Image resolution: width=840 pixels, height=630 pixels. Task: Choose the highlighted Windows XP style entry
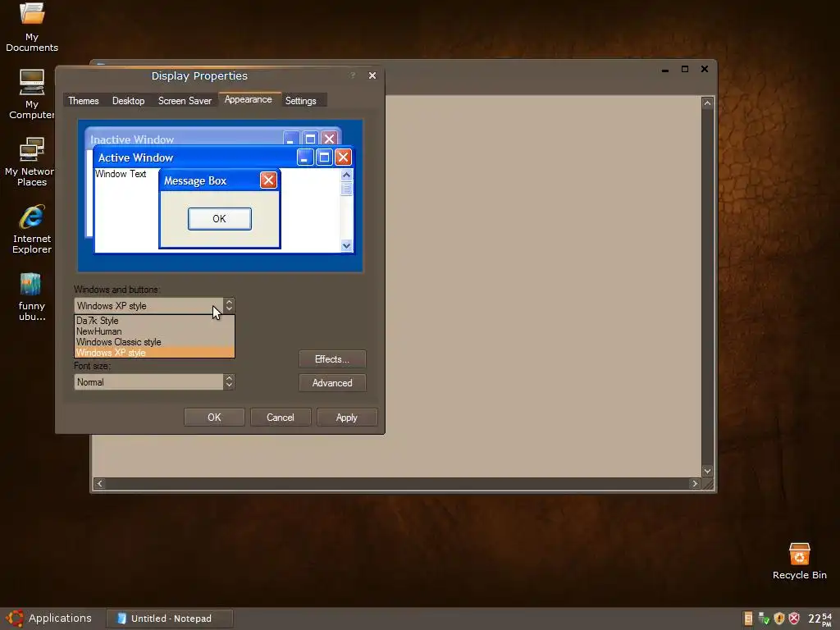[154, 353]
